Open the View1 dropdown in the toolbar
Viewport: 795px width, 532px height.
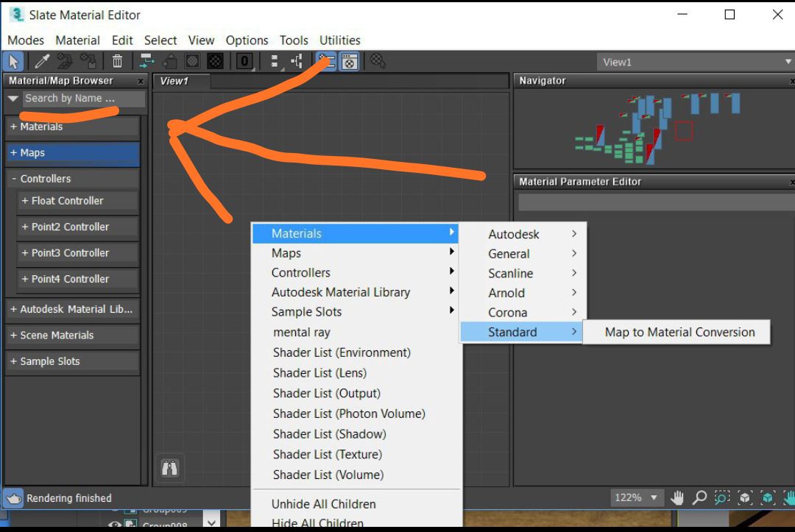(x=695, y=62)
